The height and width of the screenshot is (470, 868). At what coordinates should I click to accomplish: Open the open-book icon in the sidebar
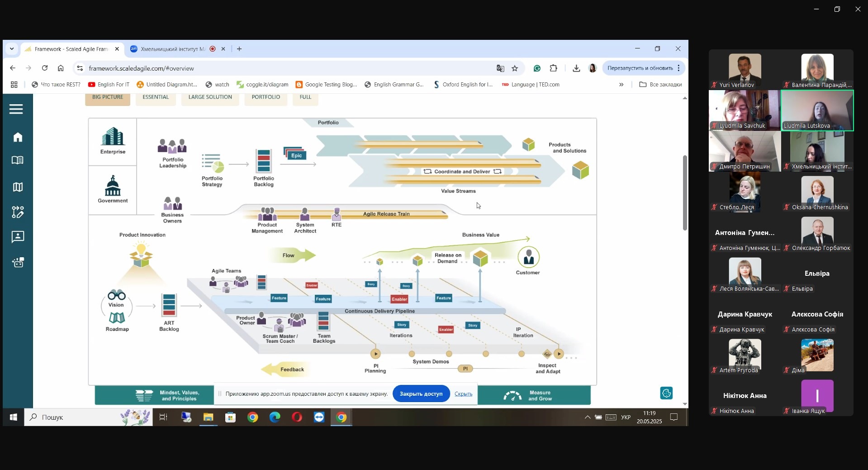pos(18,160)
